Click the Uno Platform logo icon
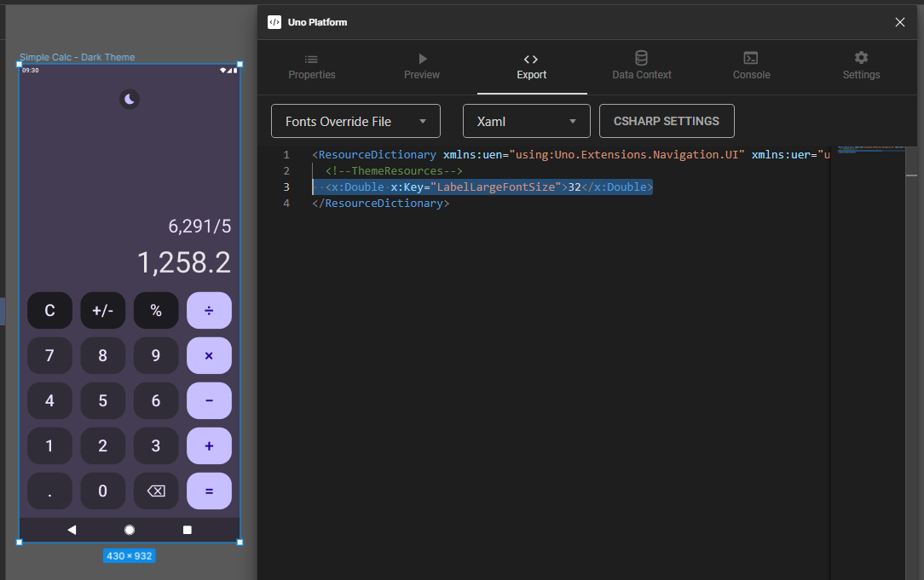The image size is (924, 580). [x=274, y=21]
